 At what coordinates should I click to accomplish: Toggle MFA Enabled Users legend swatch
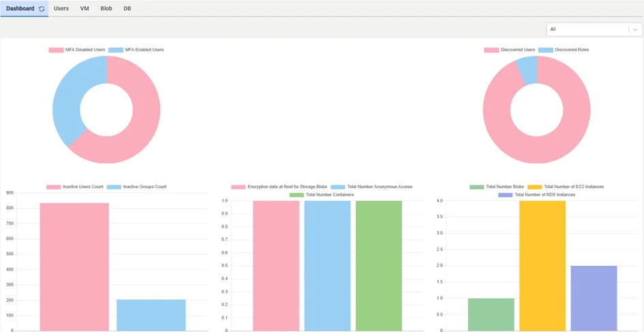[117, 50]
